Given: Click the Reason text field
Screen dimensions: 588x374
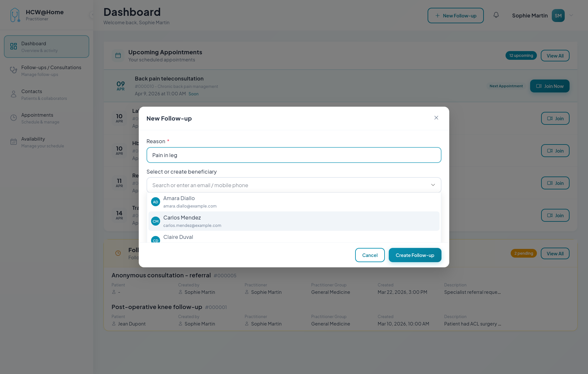Looking at the screenshot, I should (294, 155).
